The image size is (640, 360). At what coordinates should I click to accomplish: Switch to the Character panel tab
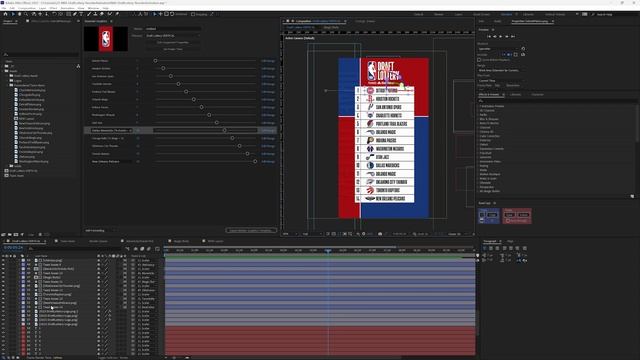pyautogui.click(x=537, y=94)
